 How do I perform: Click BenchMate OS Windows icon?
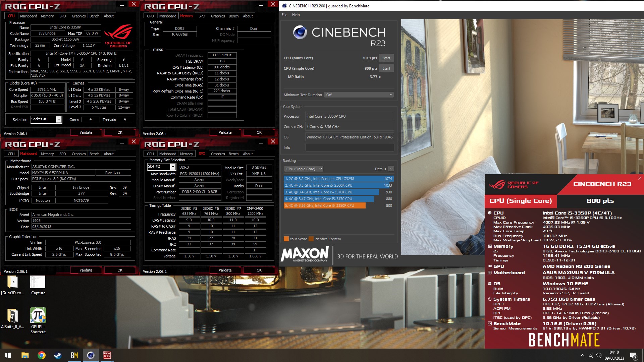490,284
